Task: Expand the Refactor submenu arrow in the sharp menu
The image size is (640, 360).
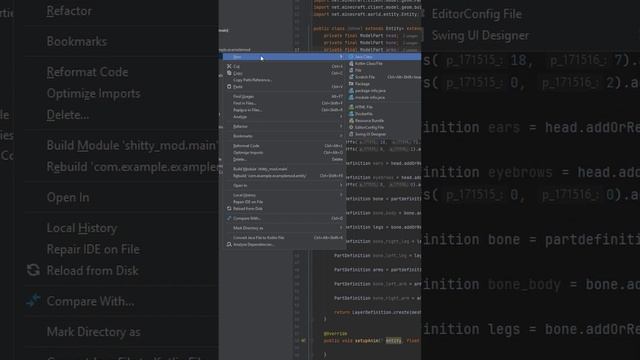Action: (x=341, y=127)
